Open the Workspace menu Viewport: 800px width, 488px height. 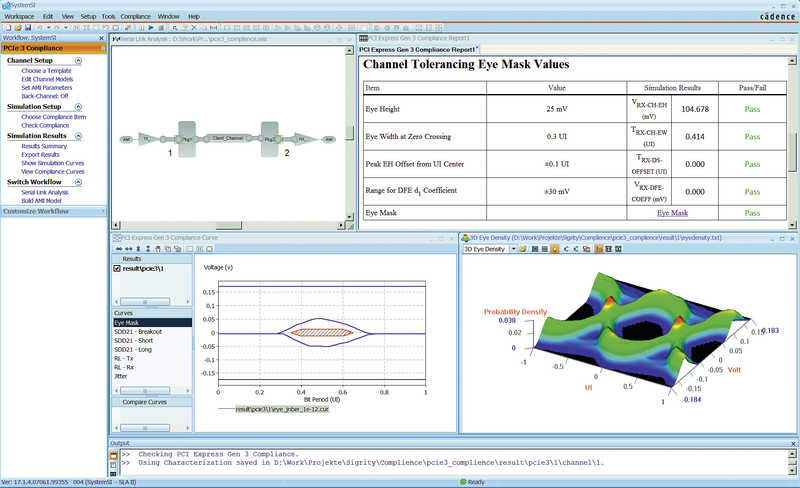click(x=19, y=16)
